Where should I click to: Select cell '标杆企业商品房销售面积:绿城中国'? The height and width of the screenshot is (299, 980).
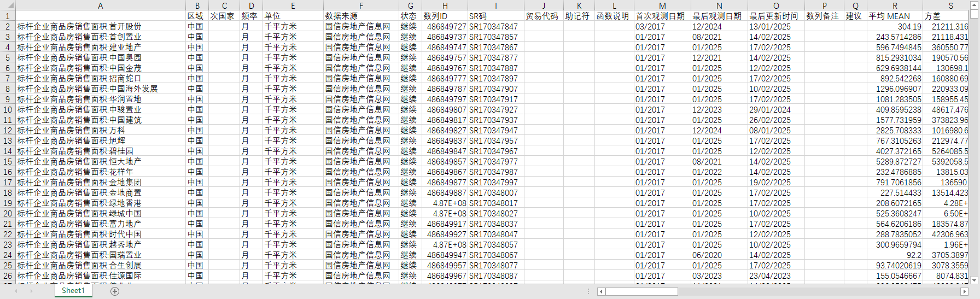[x=101, y=213]
